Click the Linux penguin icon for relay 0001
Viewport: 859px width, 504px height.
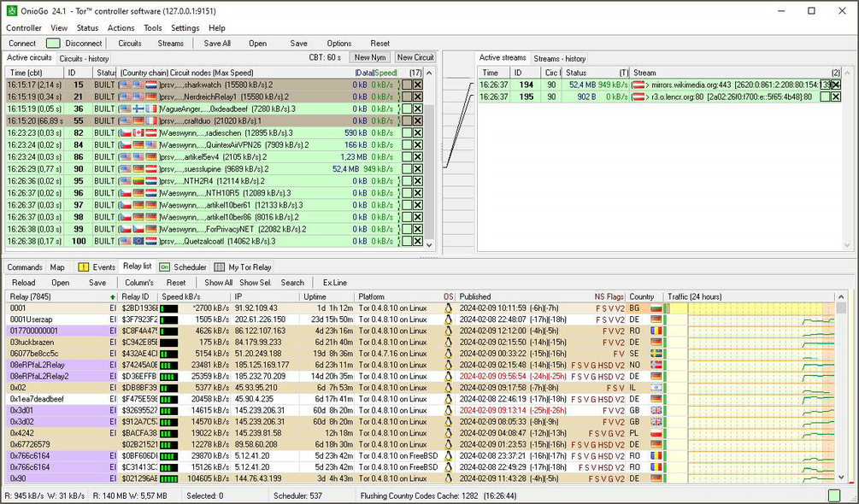tap(449, 308)
